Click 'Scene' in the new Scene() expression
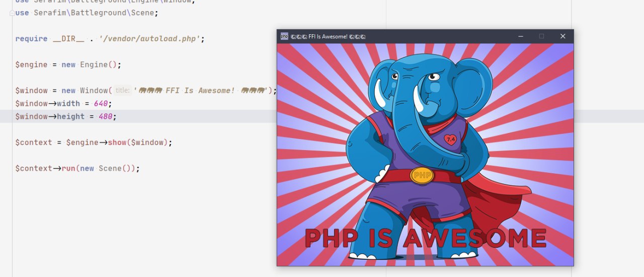The width and height of the screenshot is (644, 277). tap(110, 169)
